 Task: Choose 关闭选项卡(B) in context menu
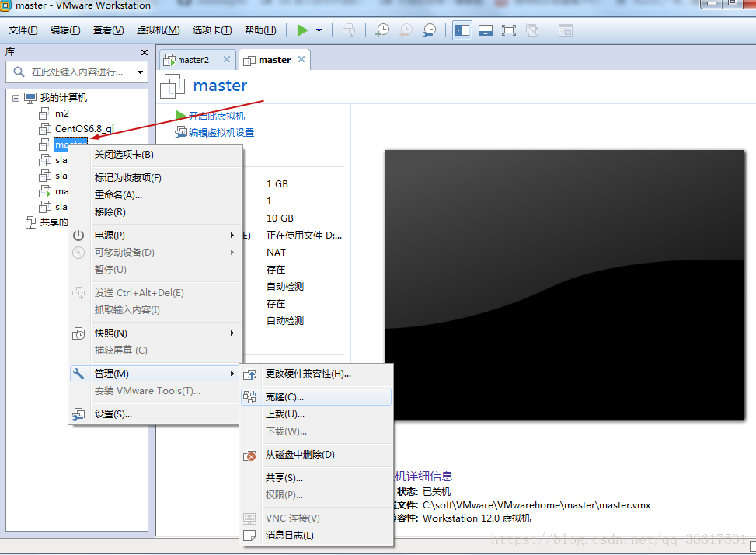point(155,155)
